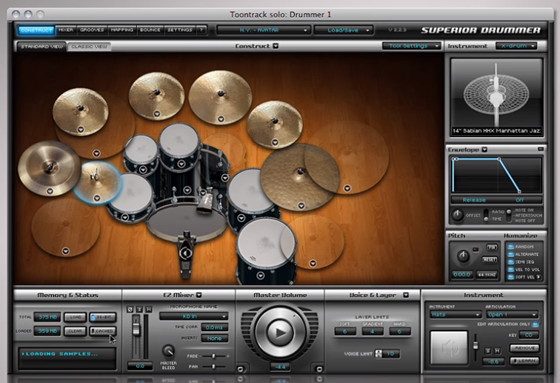Click the Fix button in Pitch panel
560x383 pixels.
[x=491, y=247]
